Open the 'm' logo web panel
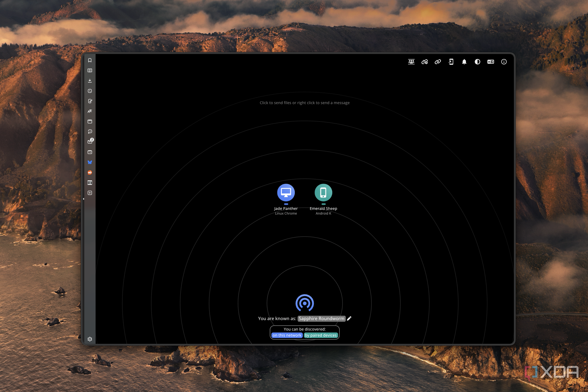 coord(90,183)
